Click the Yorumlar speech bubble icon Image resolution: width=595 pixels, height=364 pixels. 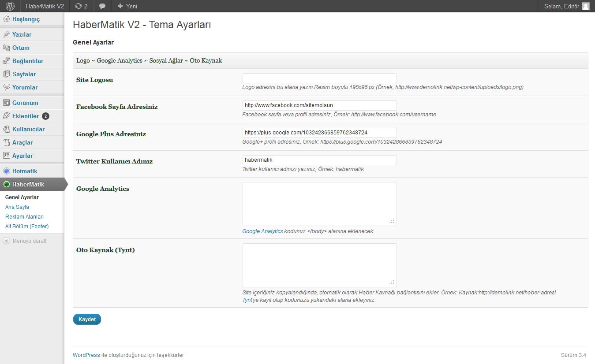click(7, 87)
